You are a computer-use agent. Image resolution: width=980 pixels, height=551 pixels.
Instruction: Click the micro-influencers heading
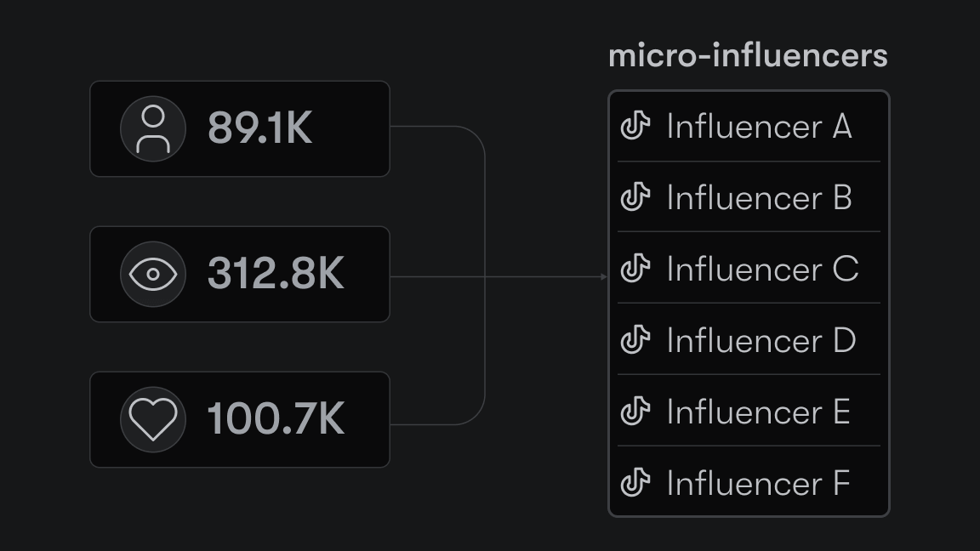pos(748,56)
